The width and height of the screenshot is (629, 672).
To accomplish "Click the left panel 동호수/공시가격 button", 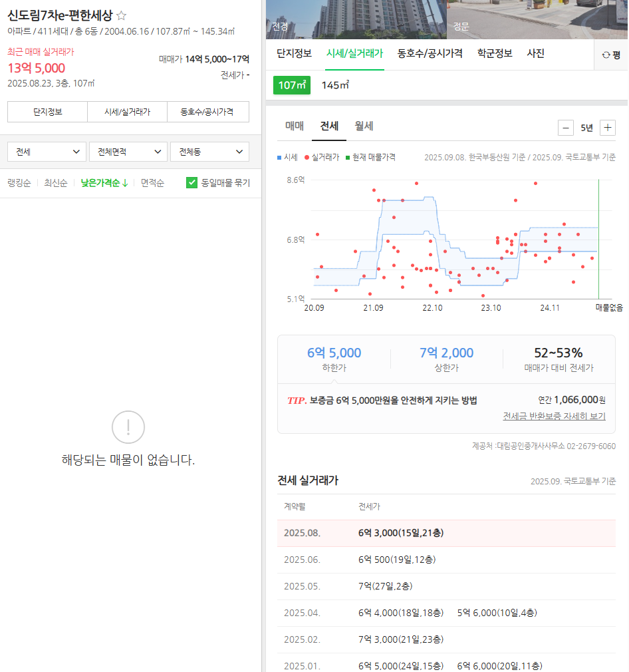I will tap(207, 112).
